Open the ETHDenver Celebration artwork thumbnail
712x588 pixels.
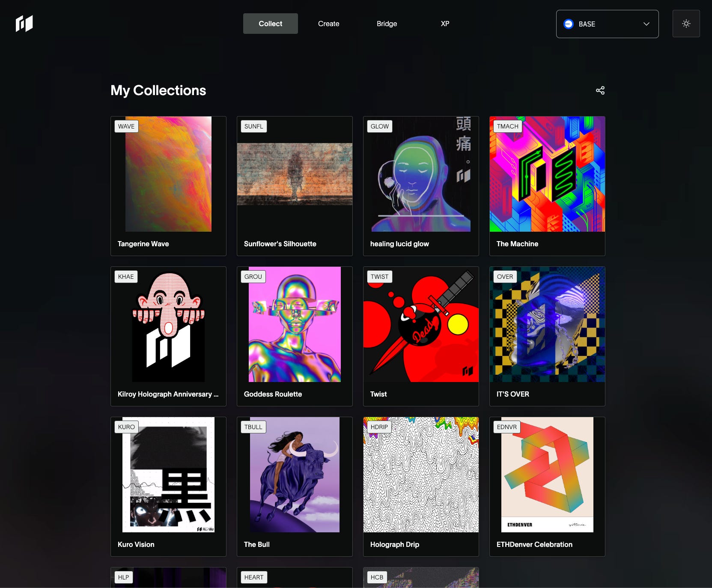(547, 475)
